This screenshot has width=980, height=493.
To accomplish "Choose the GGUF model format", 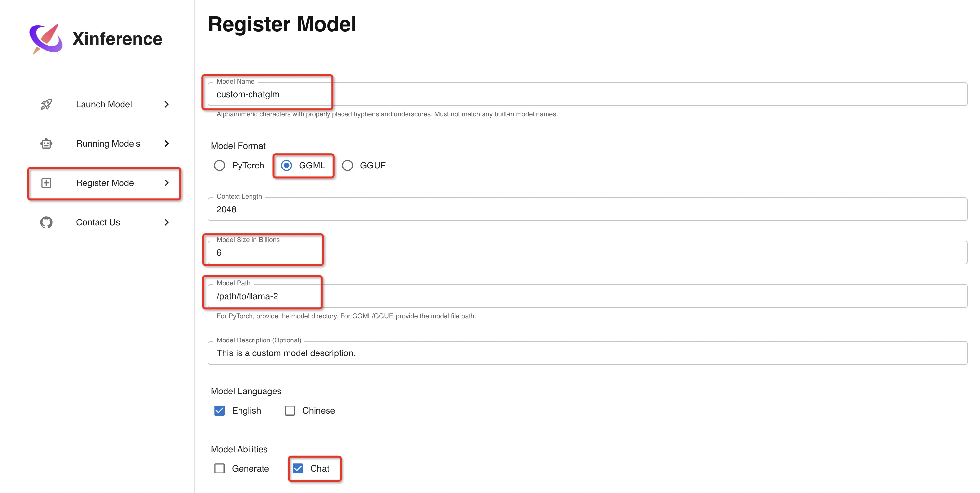I will point(347,166).
